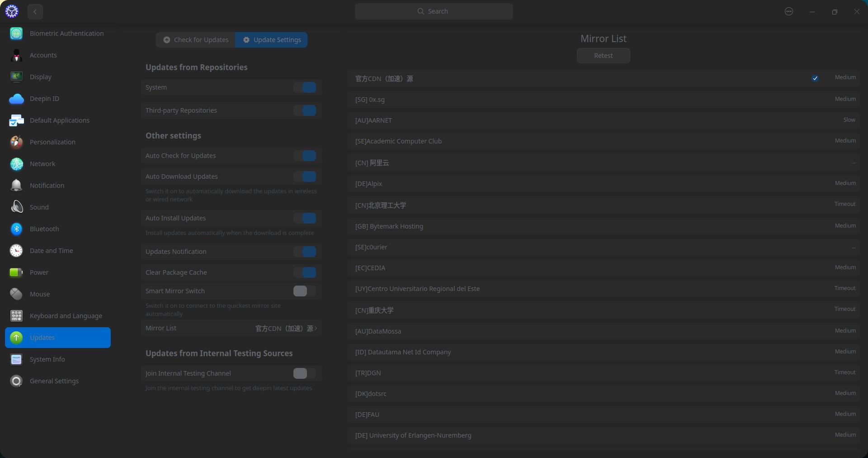Open Notification bell icon
Viewport: 868px width, 458px height.
click(x=16, y=186)
